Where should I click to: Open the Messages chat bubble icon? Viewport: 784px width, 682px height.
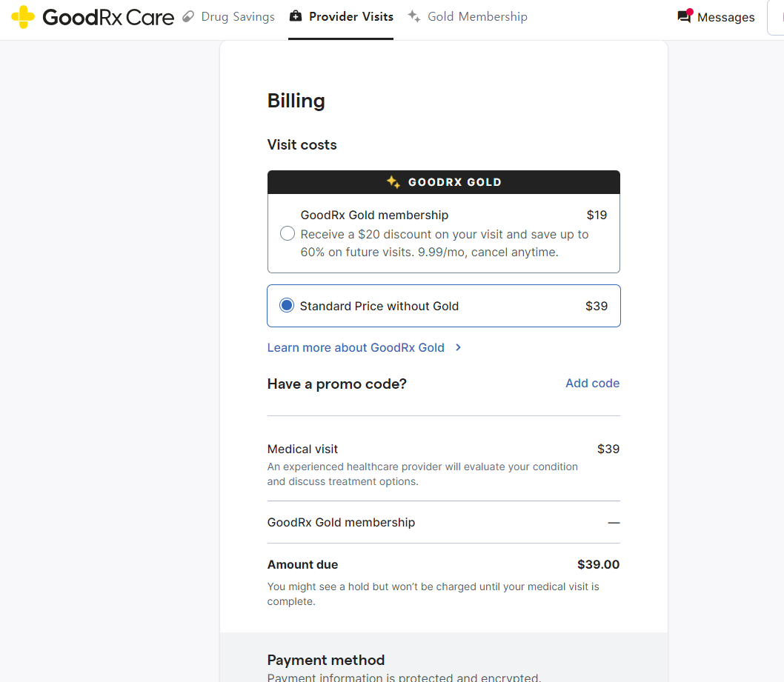(683, 17)
